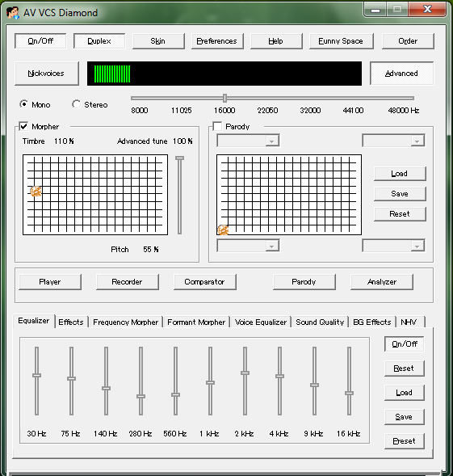Open equalizer Preset list
Viewport: 453px width, 476px height.
pyautogui.click(x=405, y=441)
